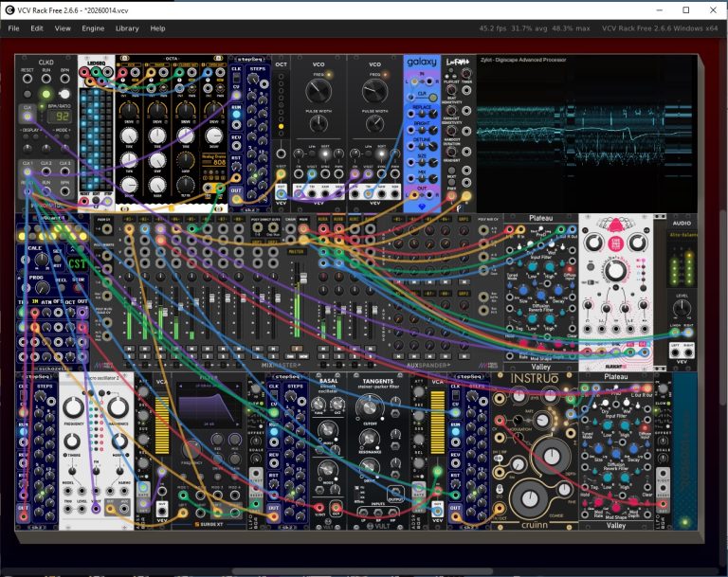Click the FREQUENCY knob on Macro Oscillator 2
Viewport: 728px width, 577px height.
tap(73, 407)
